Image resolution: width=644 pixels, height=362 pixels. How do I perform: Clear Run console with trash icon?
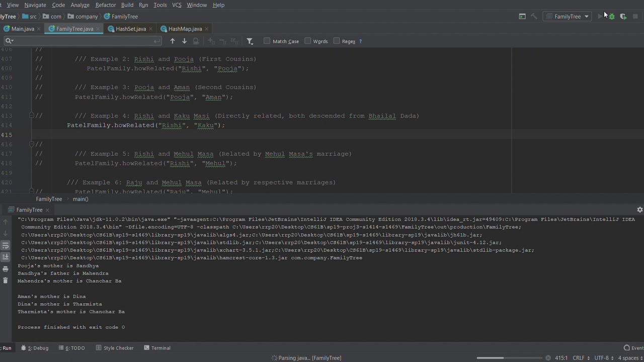[6, 281]
